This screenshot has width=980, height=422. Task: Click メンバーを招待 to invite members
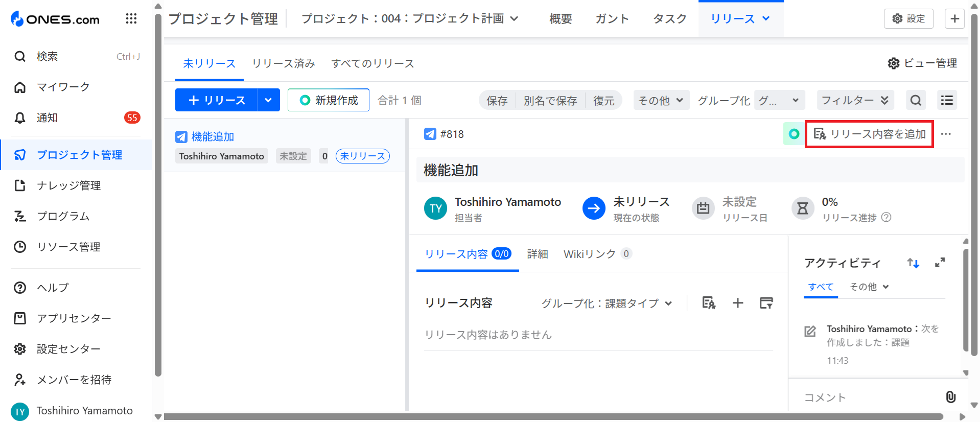[x=77, y=380]
